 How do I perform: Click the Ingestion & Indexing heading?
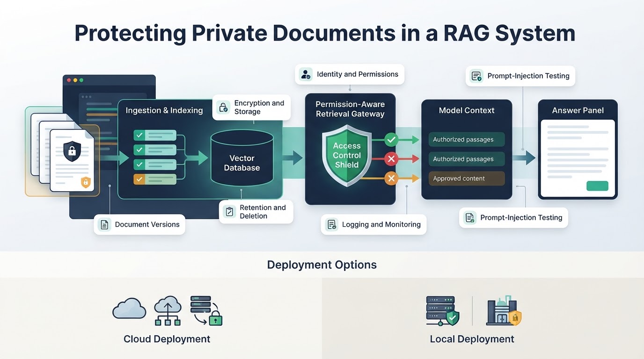(164, 111)
